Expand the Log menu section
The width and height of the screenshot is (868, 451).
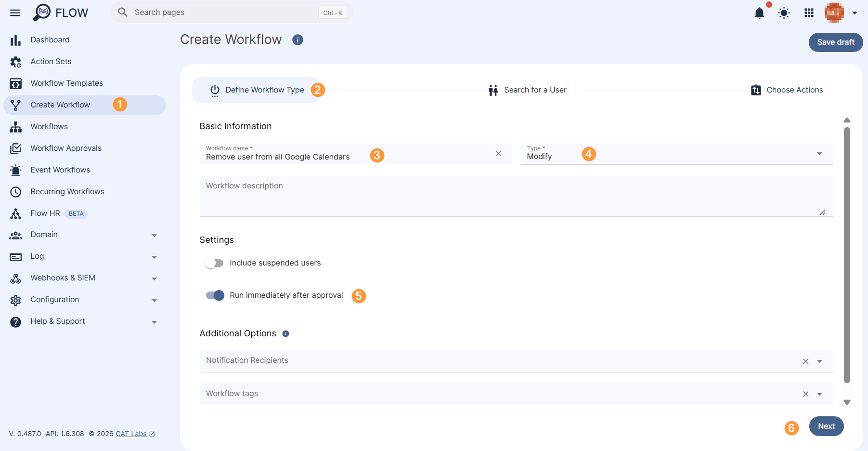pos(154,257)
